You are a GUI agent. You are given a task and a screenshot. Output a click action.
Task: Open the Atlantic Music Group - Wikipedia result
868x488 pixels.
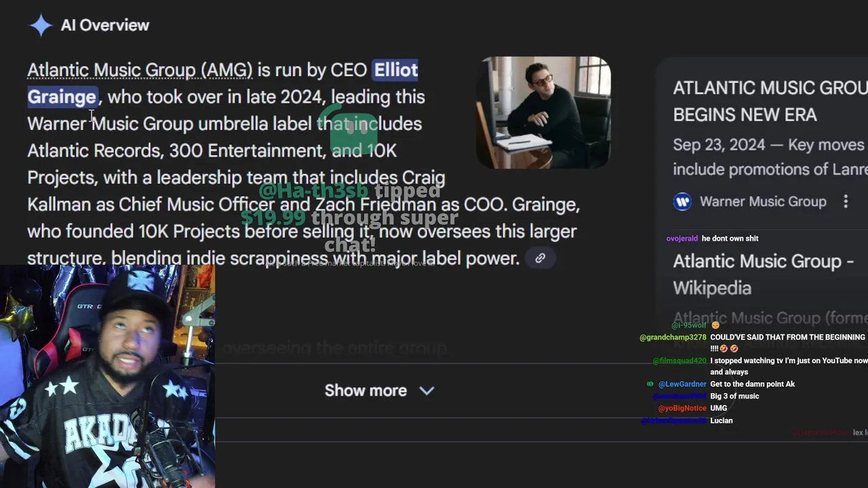point(764,274)
